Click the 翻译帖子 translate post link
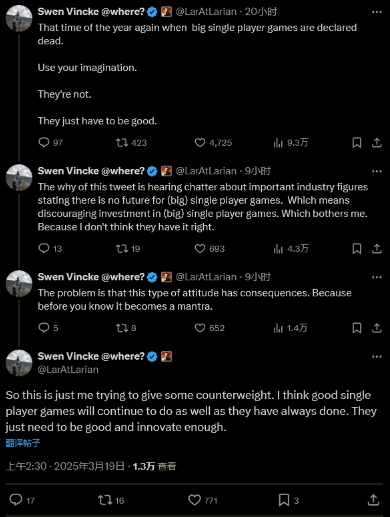Viewport: 390px width, 517px height. click(23, 443)
